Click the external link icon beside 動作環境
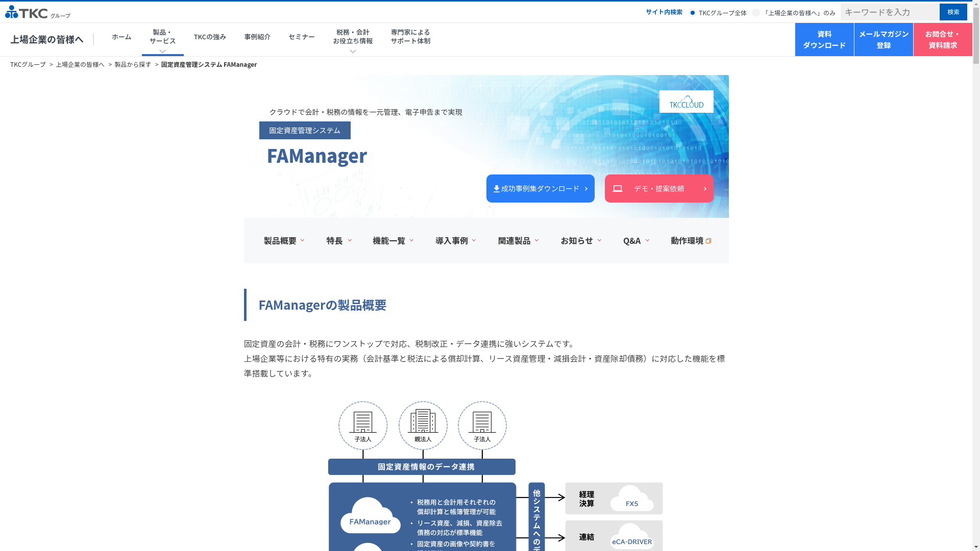 pyautogui.click(x=708, y=241)
